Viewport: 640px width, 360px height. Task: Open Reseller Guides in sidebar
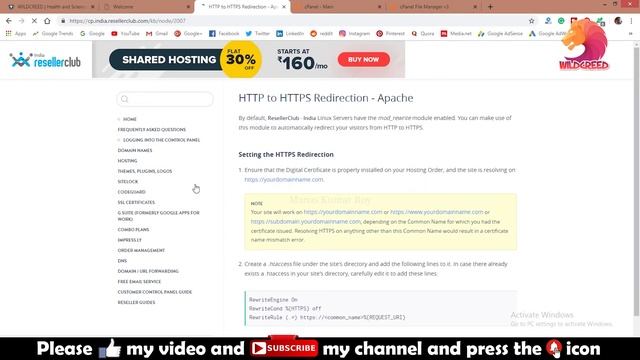coord(136,302)
